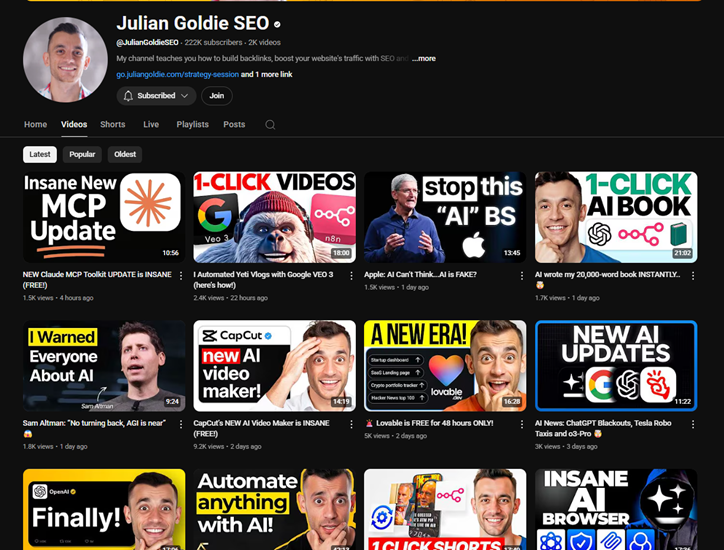Play the 'NEW AI UPDATES' thumbnail

616,366
